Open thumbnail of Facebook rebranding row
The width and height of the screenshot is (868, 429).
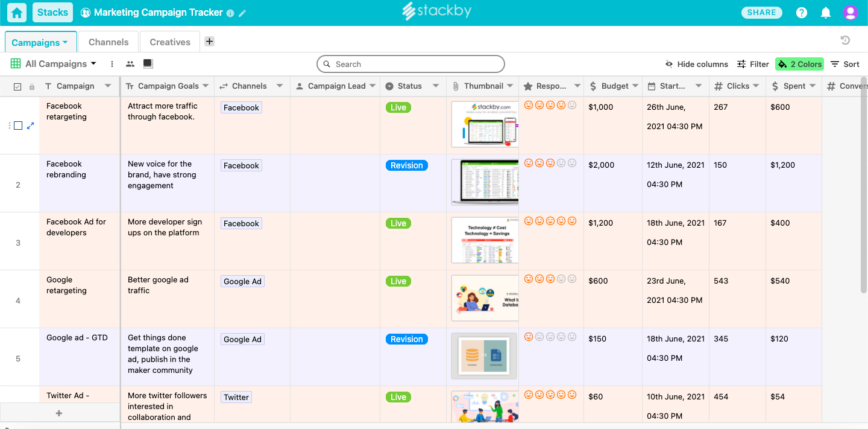tap(485, 182)
